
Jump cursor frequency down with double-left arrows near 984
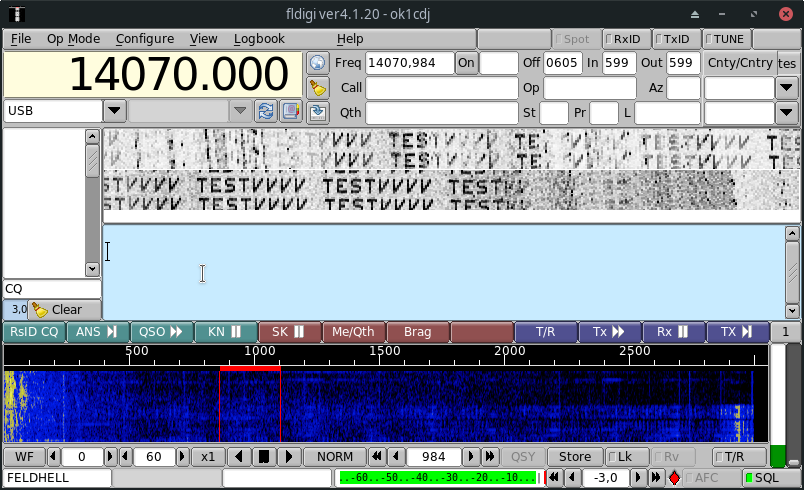click(377, 457)
